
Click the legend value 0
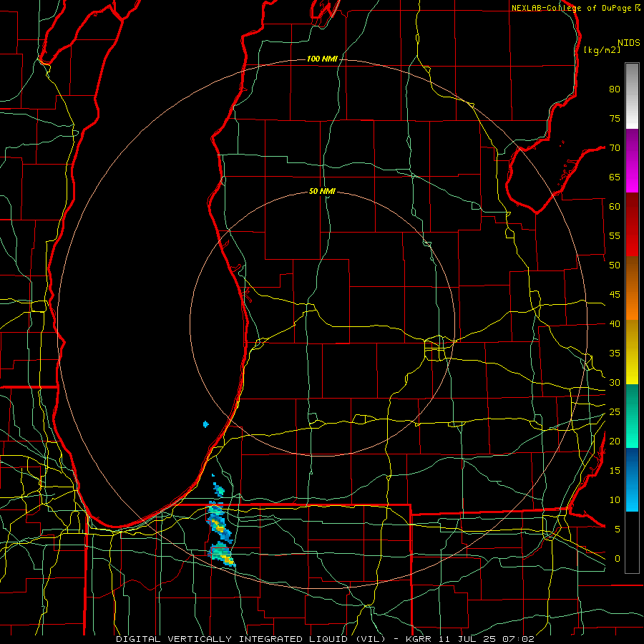(618, 559)
